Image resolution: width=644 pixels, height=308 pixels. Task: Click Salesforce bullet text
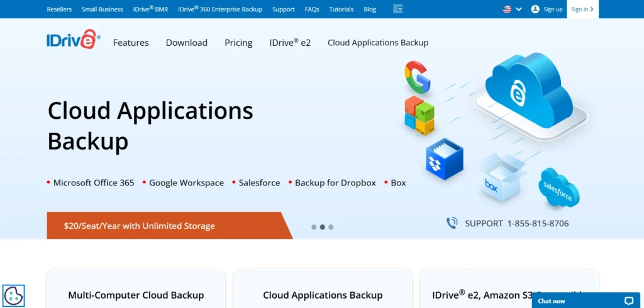(x=260, y=183)
